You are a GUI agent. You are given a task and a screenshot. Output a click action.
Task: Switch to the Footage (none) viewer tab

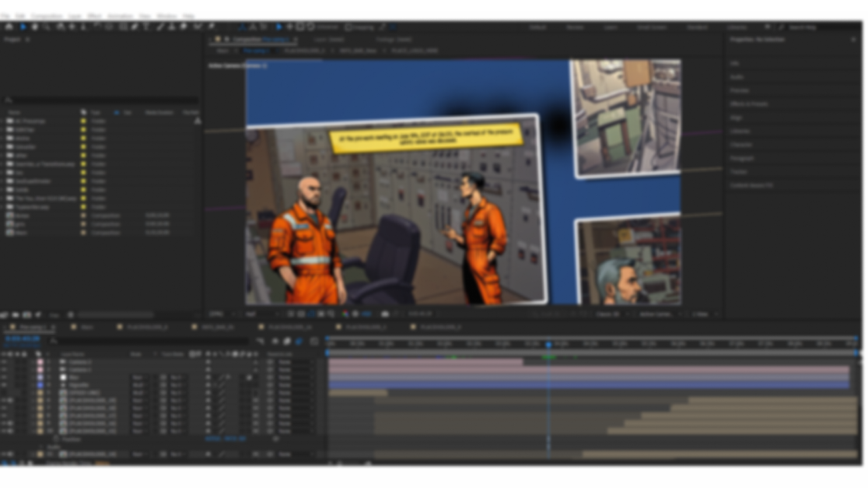coord(394,40)
